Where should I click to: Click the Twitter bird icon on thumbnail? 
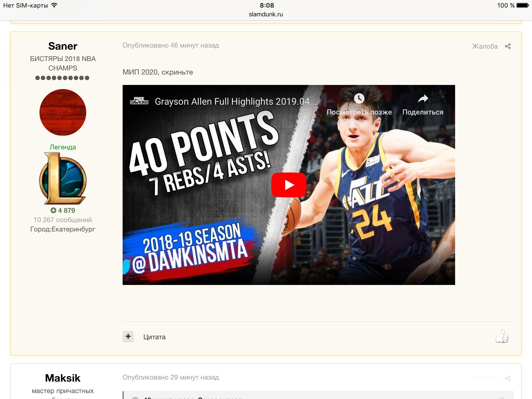[126, 266]
